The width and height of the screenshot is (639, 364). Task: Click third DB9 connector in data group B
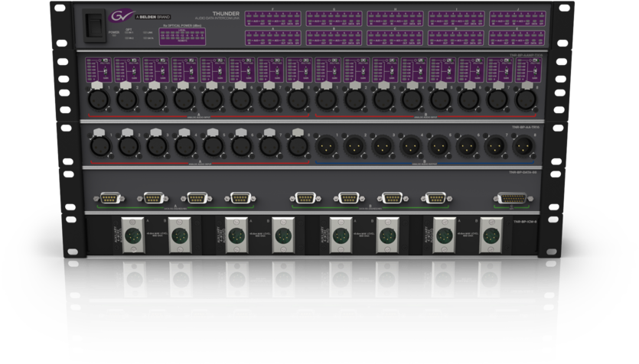[393, 198]
